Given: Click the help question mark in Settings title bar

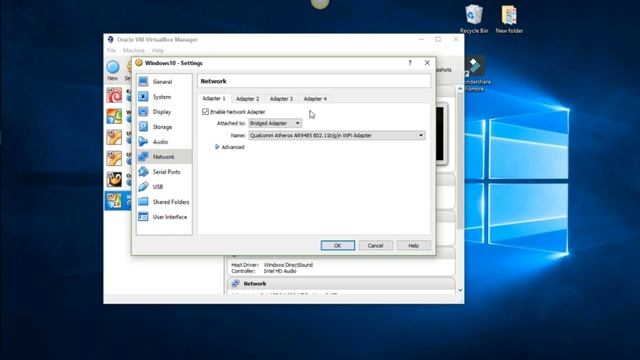Looking at the screenshot, I should (x=410, y=63).
